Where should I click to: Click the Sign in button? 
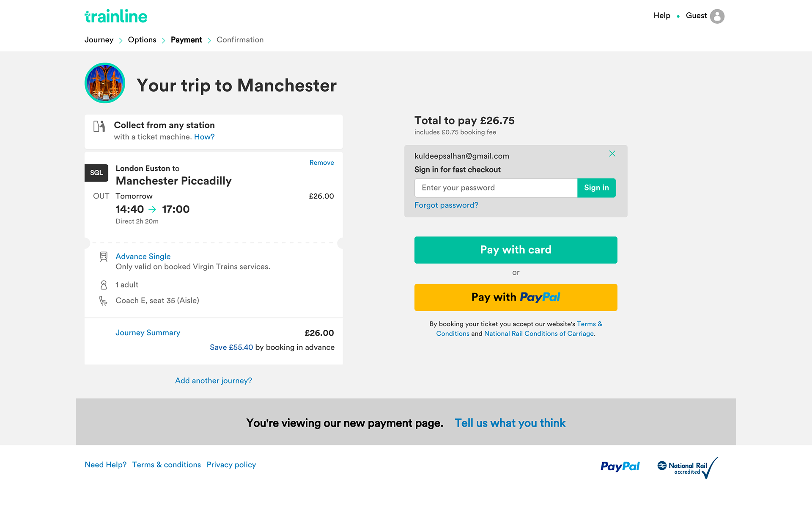click(596, 188)
